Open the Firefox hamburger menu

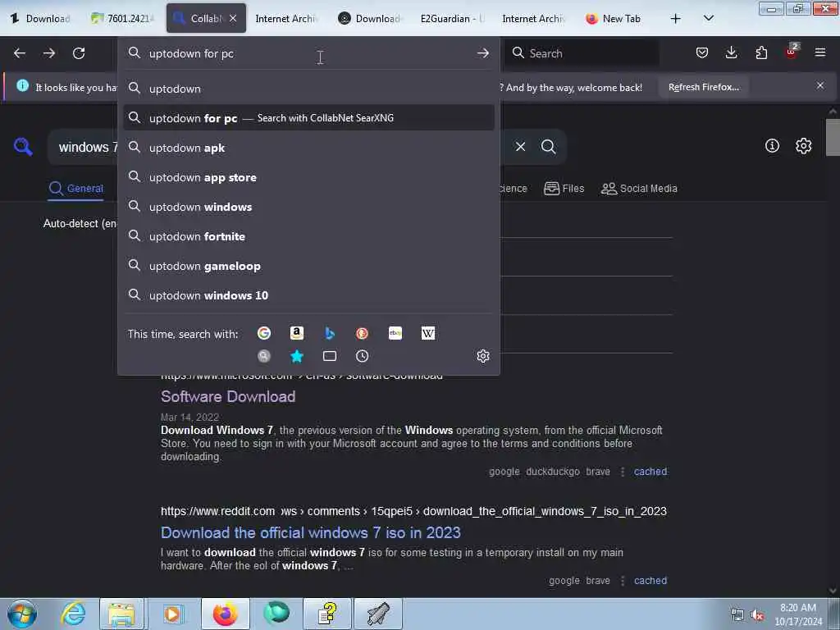(x=820, y=52)
